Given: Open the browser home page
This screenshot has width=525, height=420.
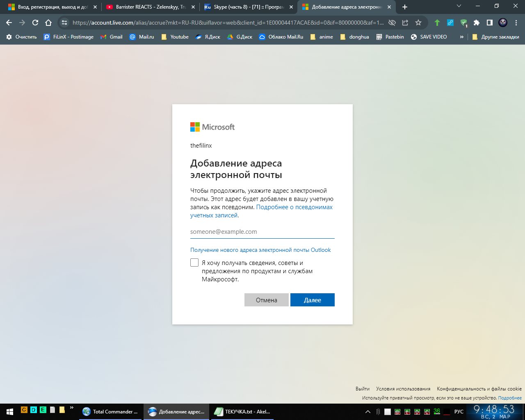Looking at the screenshot, I should pos(48,23).
